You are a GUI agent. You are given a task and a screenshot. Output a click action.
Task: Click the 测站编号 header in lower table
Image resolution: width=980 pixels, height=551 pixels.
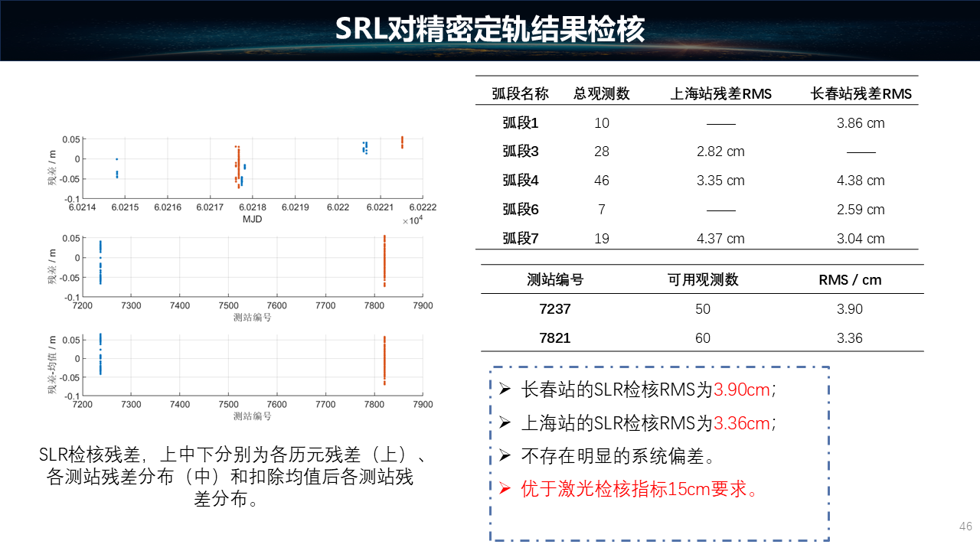555,280
